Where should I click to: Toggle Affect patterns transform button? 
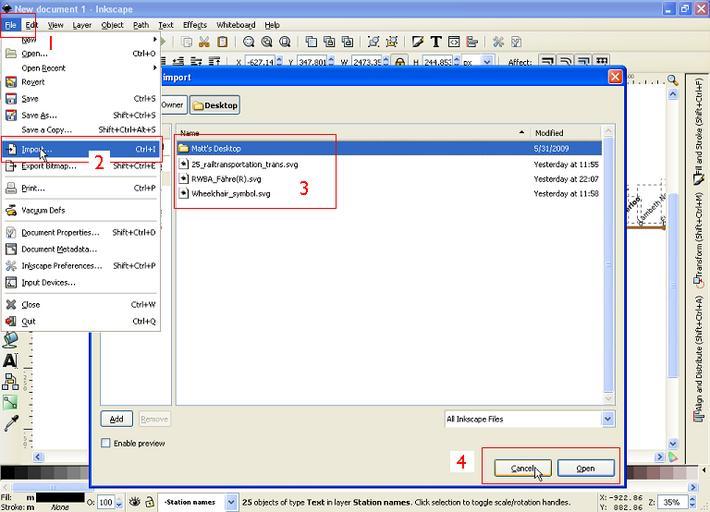pos(602,62)
